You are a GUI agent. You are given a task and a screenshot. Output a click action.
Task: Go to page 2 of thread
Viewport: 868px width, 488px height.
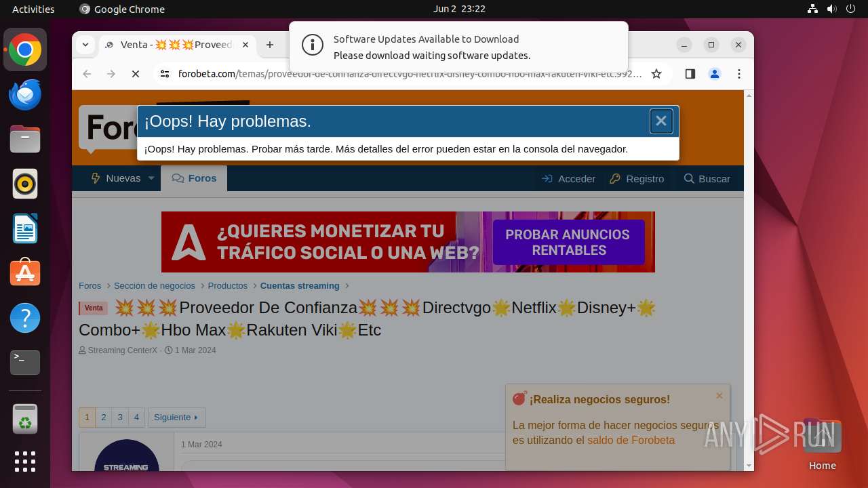click(104, 418)
